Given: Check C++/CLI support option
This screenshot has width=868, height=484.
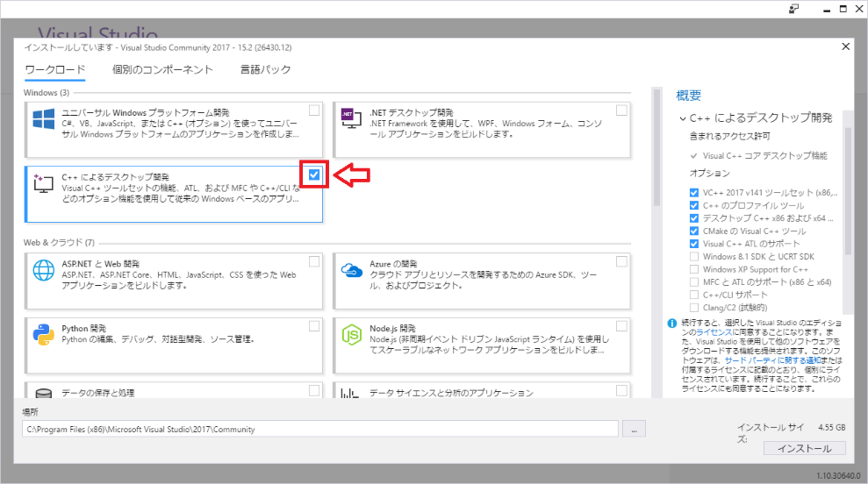Looking at the screenshot, I should [x=693, y=295].
